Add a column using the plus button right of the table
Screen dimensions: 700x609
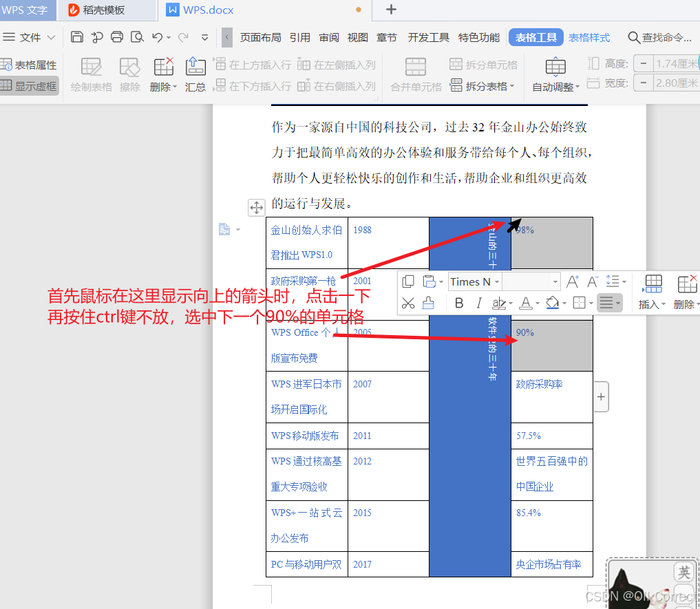tap(601, 397)
